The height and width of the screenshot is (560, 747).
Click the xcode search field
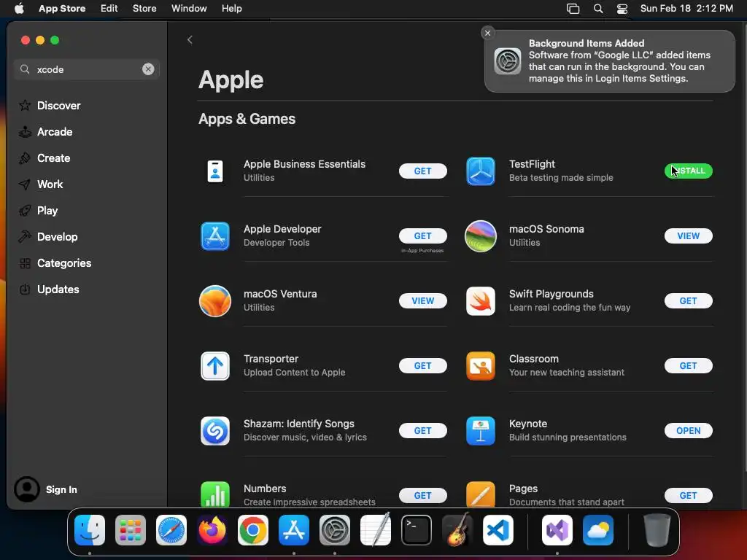pyautogui.click(x=86, y=69)
